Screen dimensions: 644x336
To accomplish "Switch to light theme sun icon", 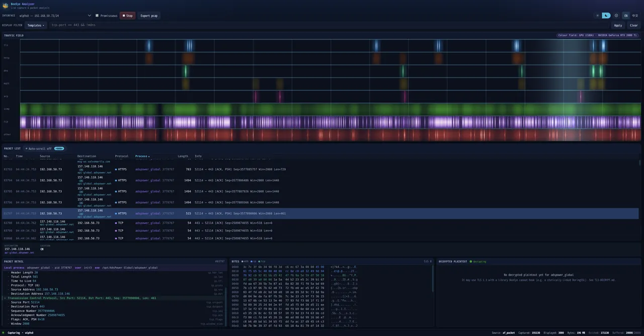I will click(x=598, y=16).
